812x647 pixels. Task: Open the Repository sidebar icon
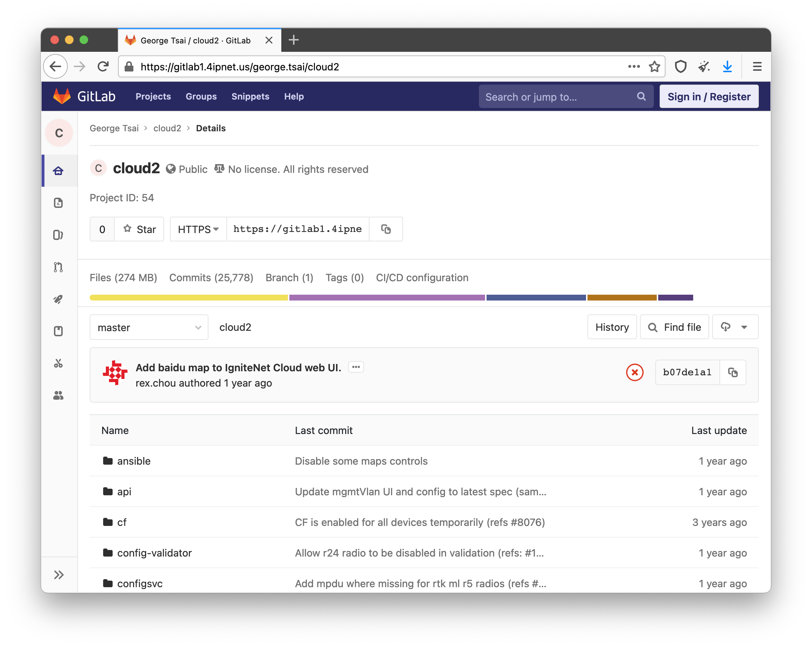[x=58, y=203]
